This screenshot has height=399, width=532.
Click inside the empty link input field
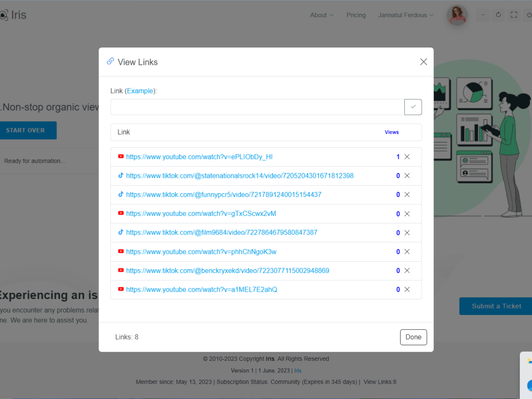(255, 107)
